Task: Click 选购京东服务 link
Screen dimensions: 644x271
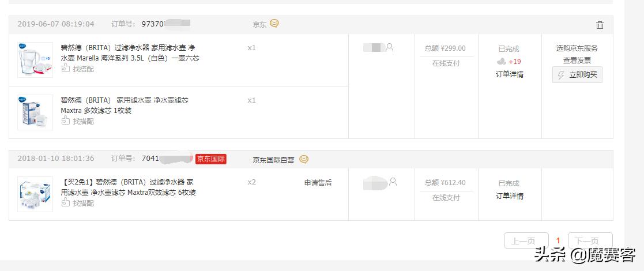Action: coord(577,48)
